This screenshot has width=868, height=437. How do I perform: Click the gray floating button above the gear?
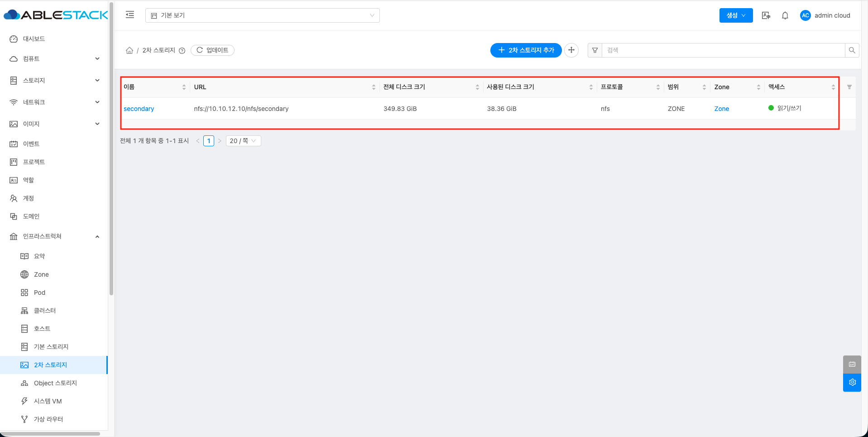852,364
